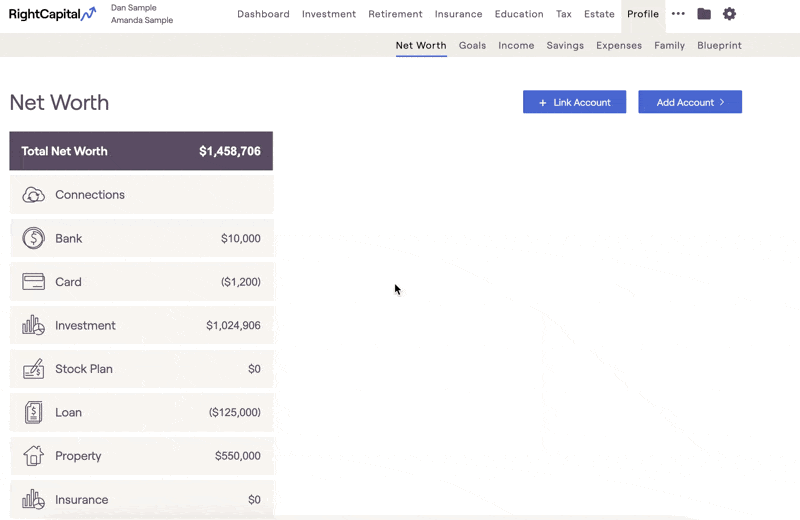The width and height of the screenshot is (800, 520).
Task: Click the Property house icon
Action: (33, 456)
